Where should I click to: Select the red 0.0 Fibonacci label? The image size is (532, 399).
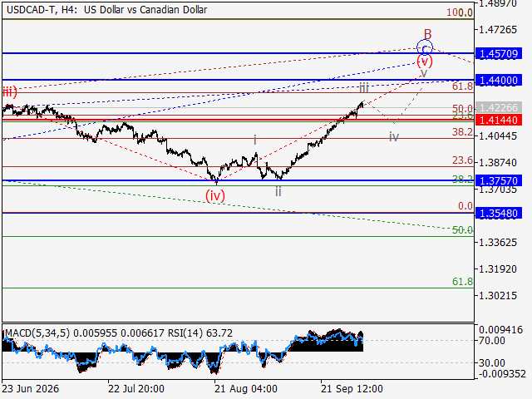tap(465, 206)
